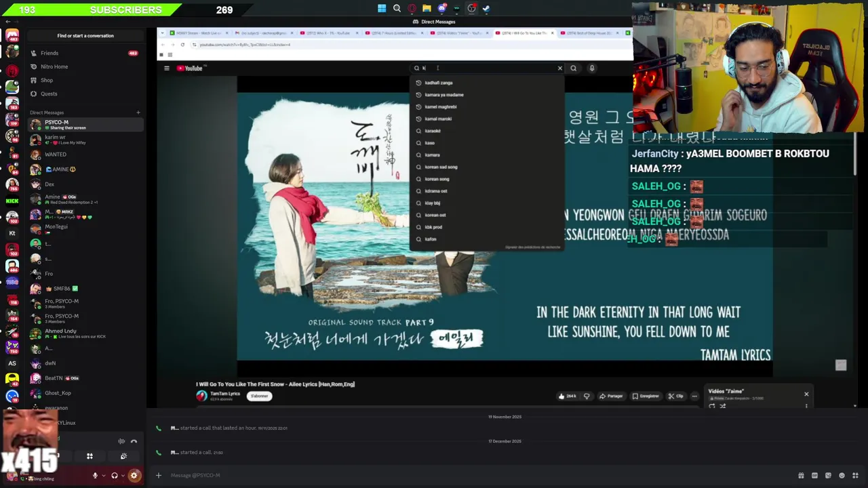This screenshot has width=868, height=488.
Task: Toggle noise suppression waveform icon
Action: point(121,441)
